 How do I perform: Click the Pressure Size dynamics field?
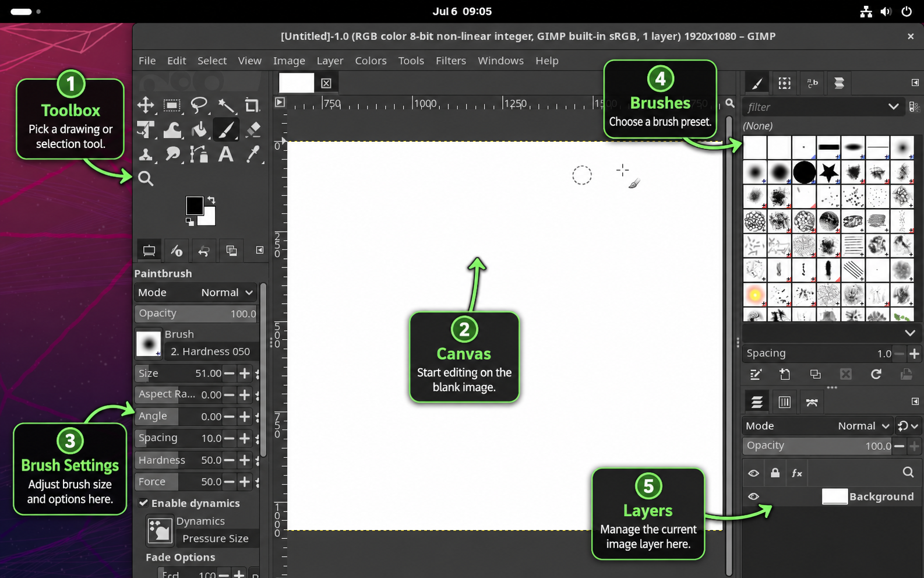(217, 538)
